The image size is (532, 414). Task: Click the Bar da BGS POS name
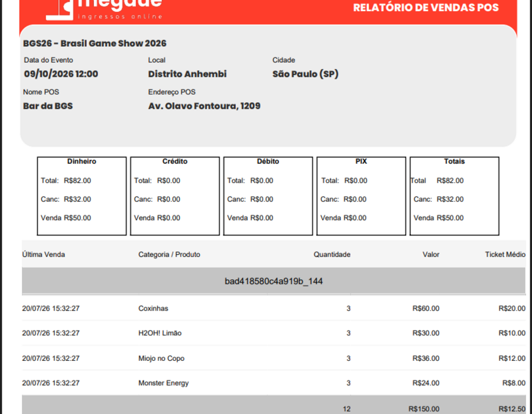48,106
